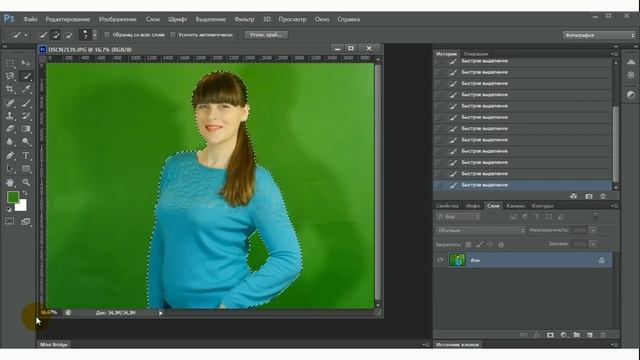Select the Lasso tool
The width and height of the screenshot is (640, 360).
coord(10,76)
